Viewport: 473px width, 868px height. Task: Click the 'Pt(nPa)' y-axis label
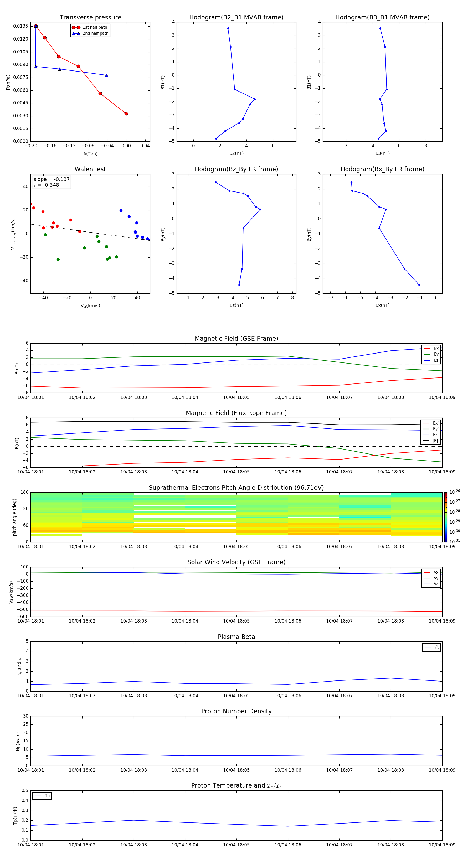8,82
